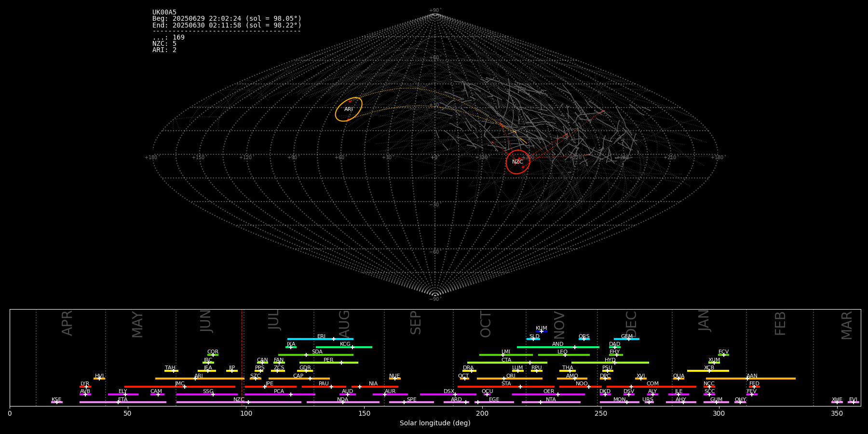Select the NOO shower label
The width and height of the screenshot is (868, 434).
(582, 384)
